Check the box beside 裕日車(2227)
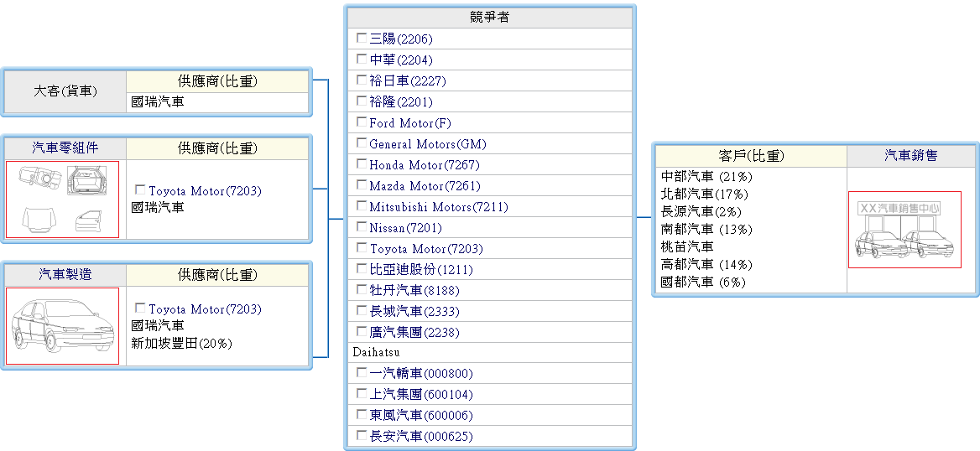Image resolution: width=980 pixels, height=451 pixels. (x=362, y=80)
